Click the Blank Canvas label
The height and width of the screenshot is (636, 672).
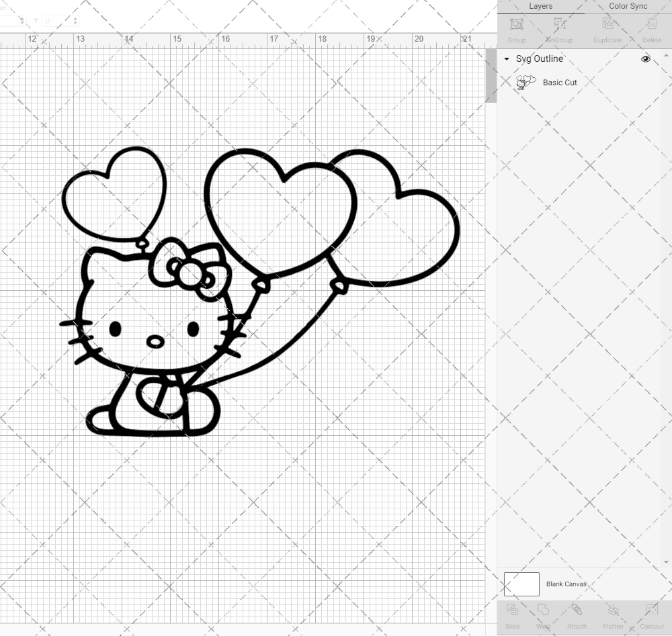coord(566,584)
